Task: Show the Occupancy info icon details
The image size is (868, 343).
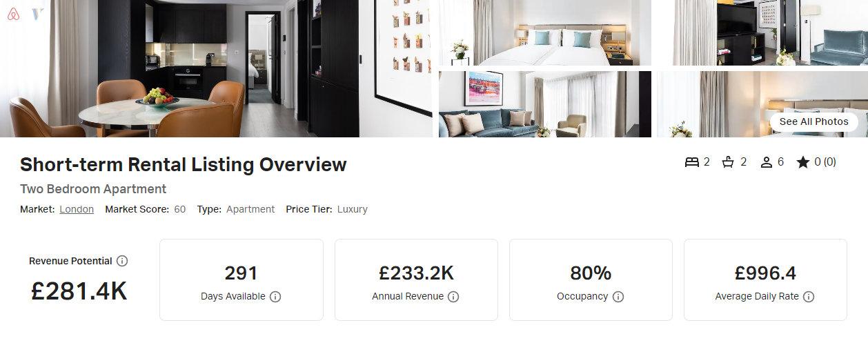Action: [618, 297]
